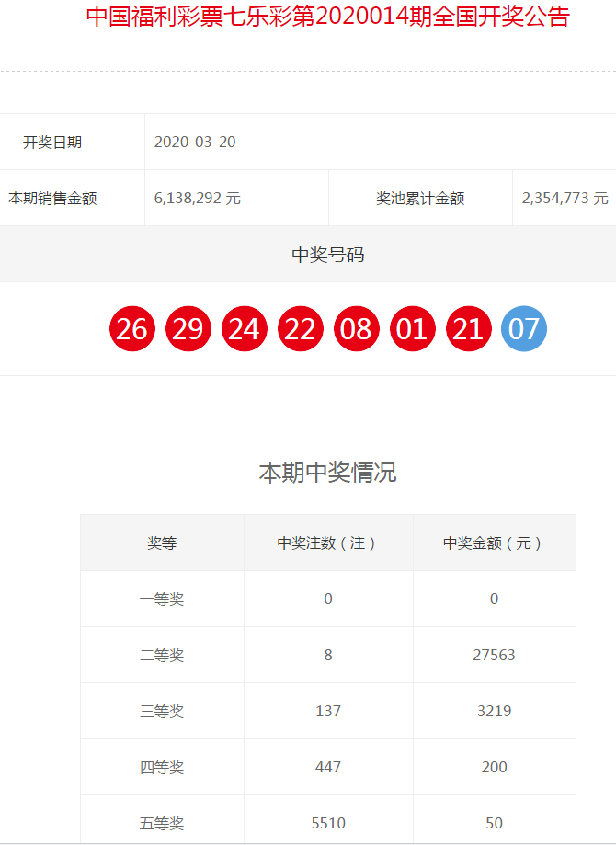Click the blue special ball 07
The width and height of the screenshot is (616, 845).
(524, 328)
